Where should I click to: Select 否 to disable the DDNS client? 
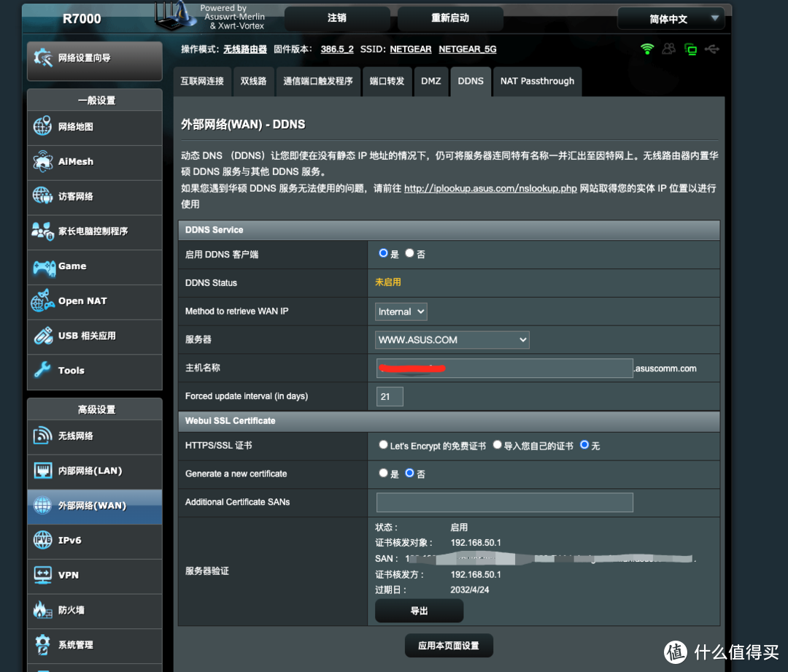coord(409,253)
